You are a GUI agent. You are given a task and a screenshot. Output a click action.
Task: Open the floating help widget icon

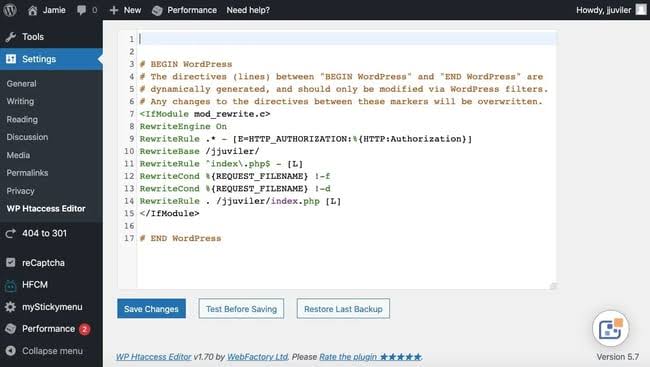click(611, 328)
